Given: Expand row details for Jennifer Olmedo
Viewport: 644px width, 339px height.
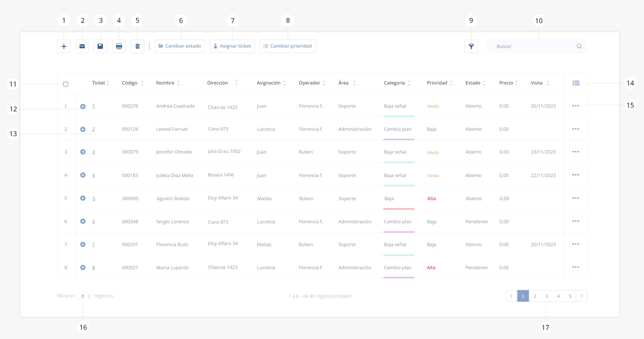Looking at the screenshot, I should point(83,152).
